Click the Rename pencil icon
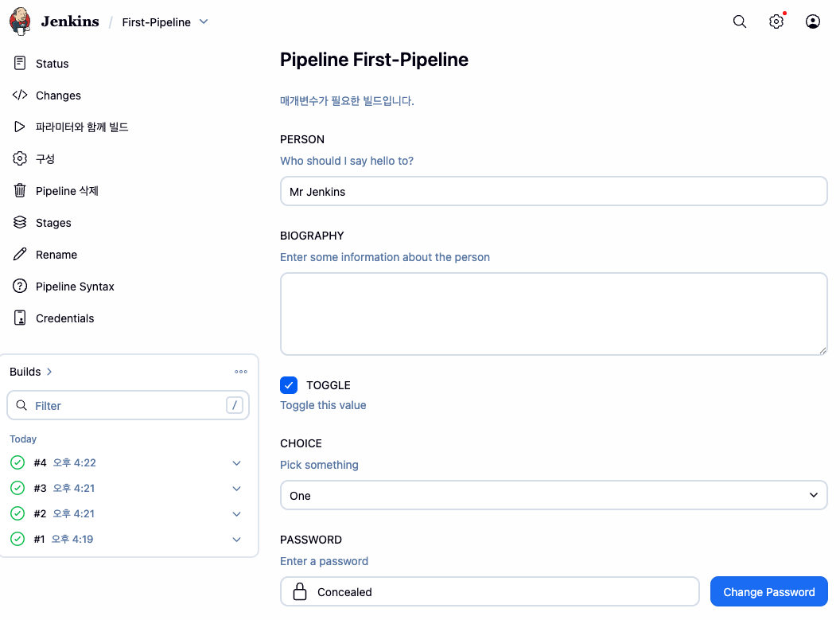Viewport: 840px width, 620px height. 20,255
